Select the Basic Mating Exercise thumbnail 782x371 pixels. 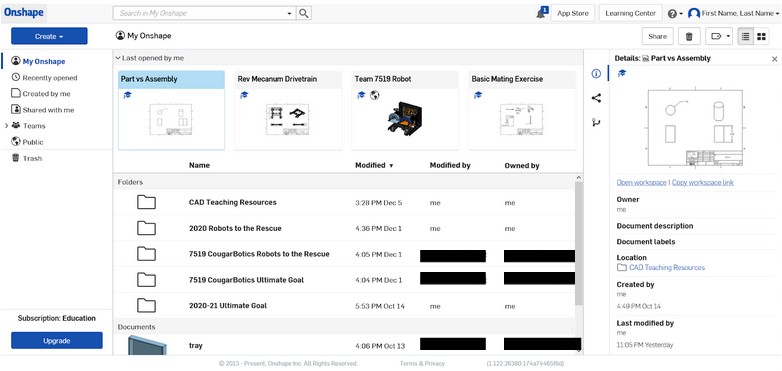tap(521, 120)
